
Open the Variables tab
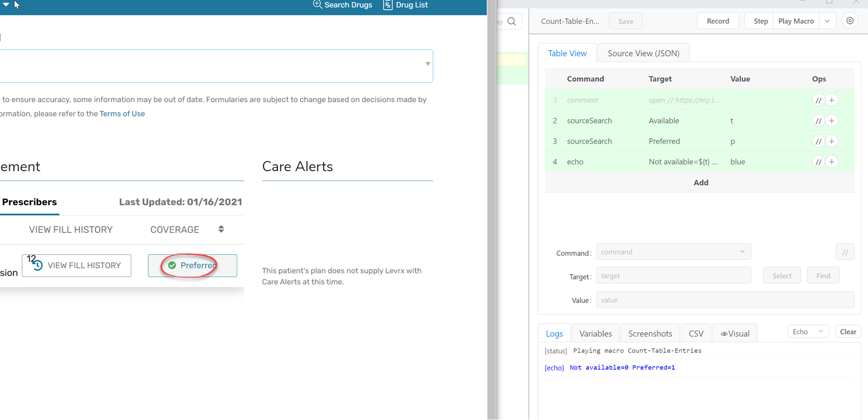coord(595,334)
